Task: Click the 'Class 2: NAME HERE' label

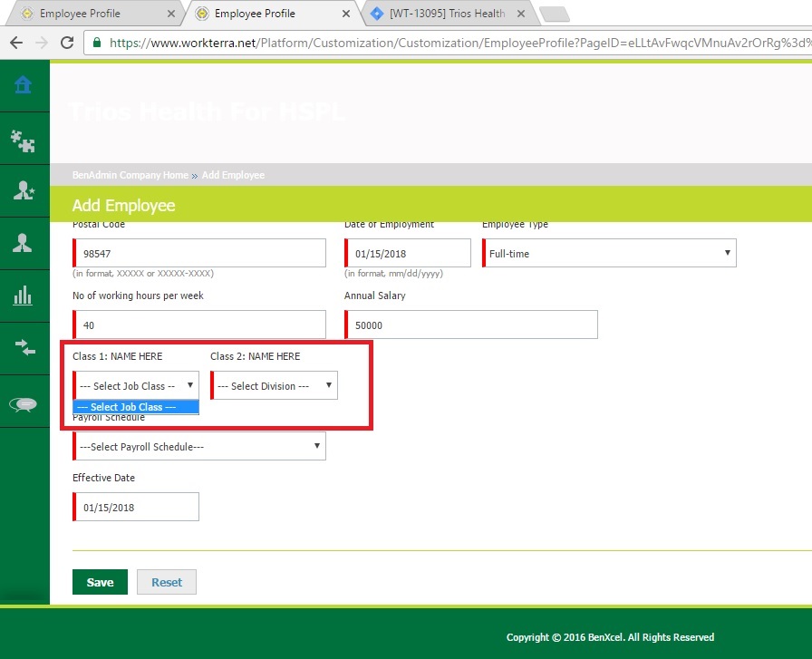Action: (x=256, y=356)
